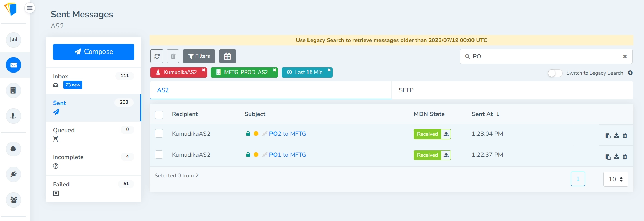The image size is (644, 221).
Task: Open the Queued folder
Action: pos(93,135)
